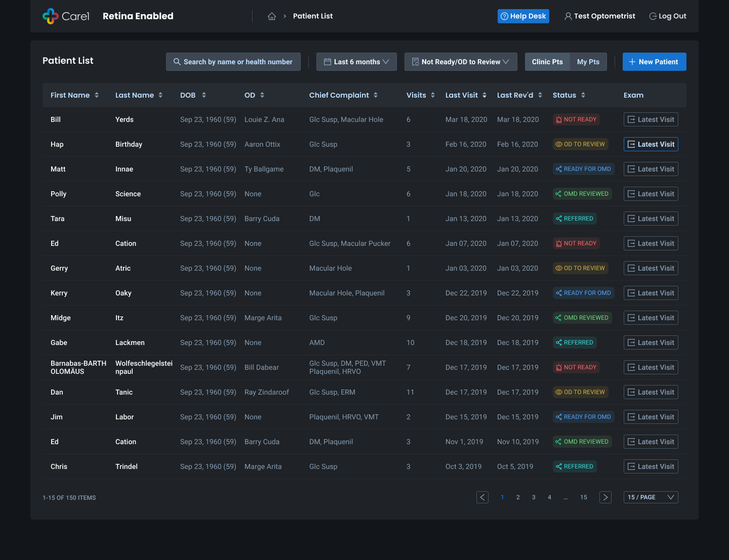Image resolution: width=729 pixels, height=560 pixels.
Task: Click the patient search field
Action: point(233,62)
